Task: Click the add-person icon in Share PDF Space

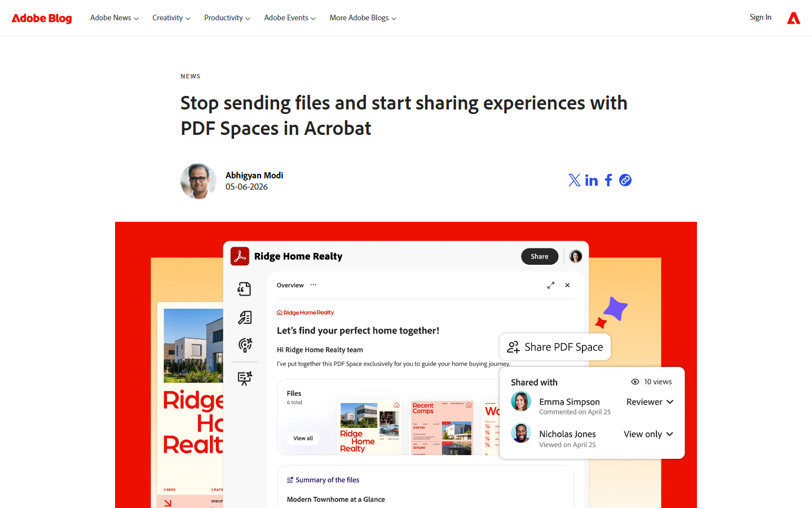Action: coord(513,347)
